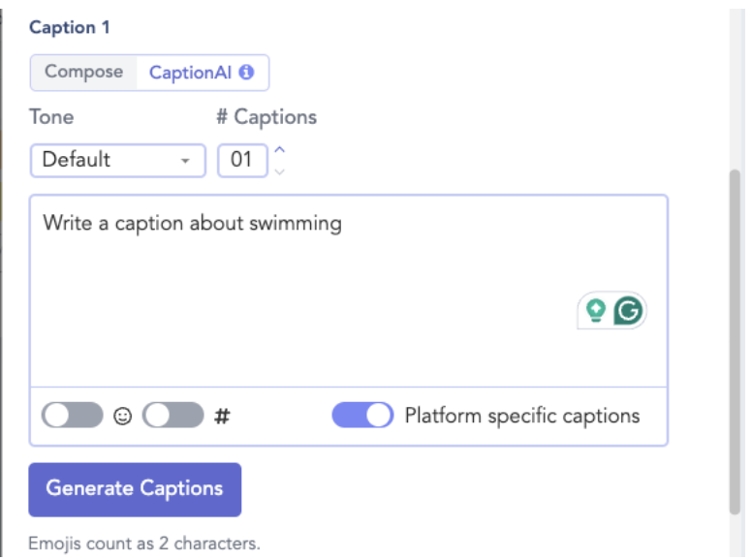This screenshot has height=560, width=752.
Task: Increase caption count with up arrow
Action: tap(280, 149)
